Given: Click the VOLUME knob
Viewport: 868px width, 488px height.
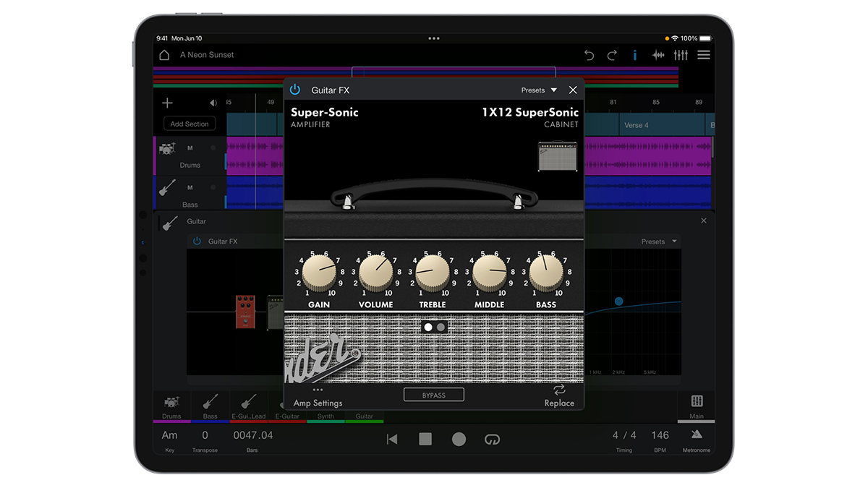Looking at the screenshot, I should point(375,272).
